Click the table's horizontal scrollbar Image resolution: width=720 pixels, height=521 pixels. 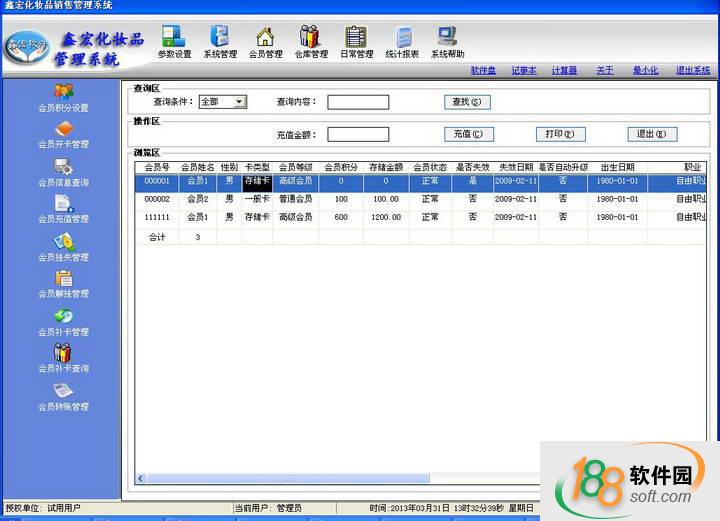pyautogui.click(x=400, y=479)
